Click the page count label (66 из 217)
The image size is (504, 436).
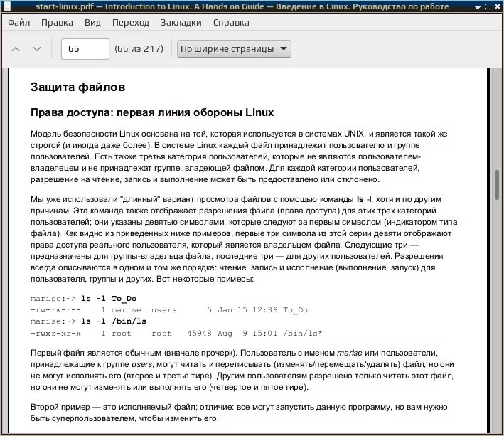[x=139, y=49]
